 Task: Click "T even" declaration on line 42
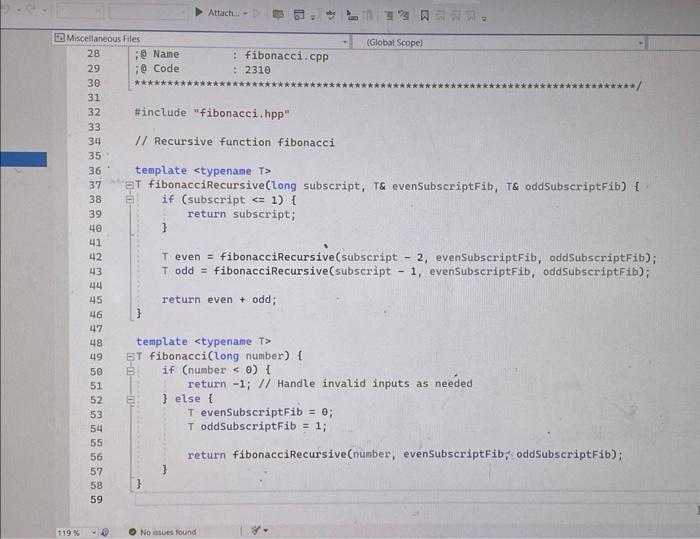pyautogui.click(x=181, y=257)
